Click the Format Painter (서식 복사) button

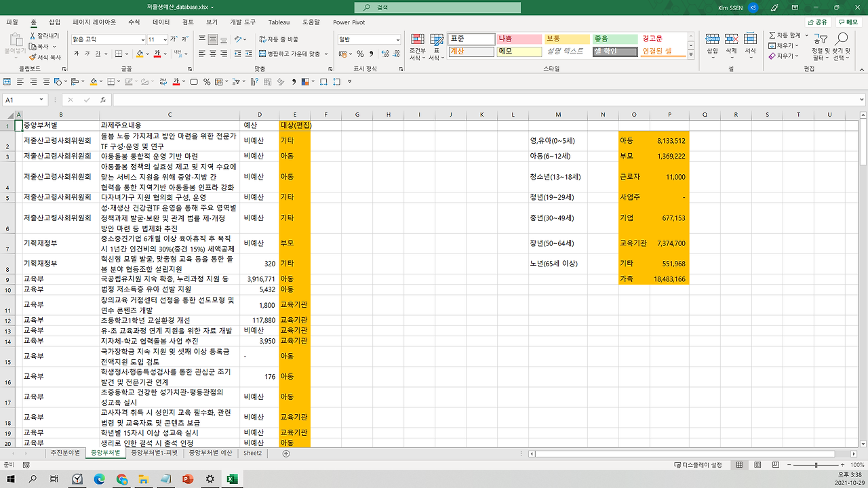(x=44, y=58)
